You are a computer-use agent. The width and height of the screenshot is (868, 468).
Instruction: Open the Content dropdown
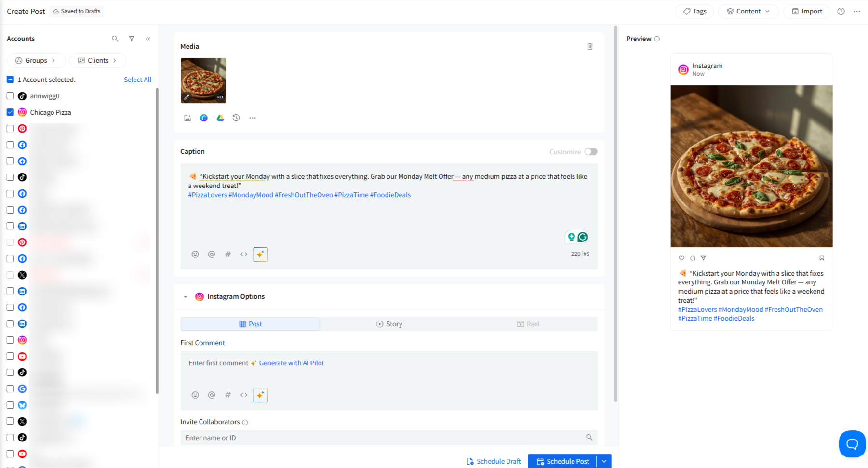(x=748, y=11)
